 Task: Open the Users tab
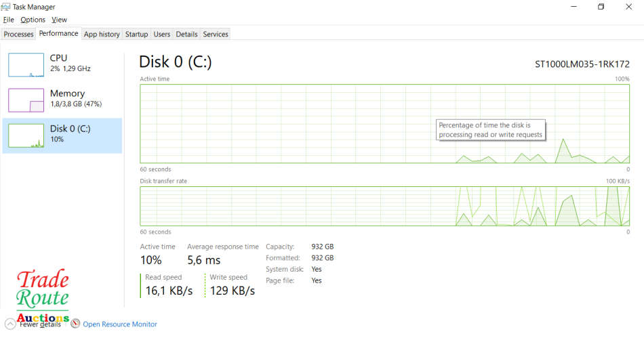click(x=162, y=34)
